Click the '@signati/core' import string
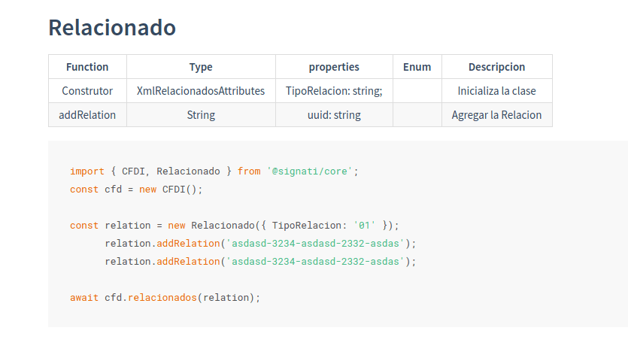This screenshot has width=628, height=364. [310, 171]
